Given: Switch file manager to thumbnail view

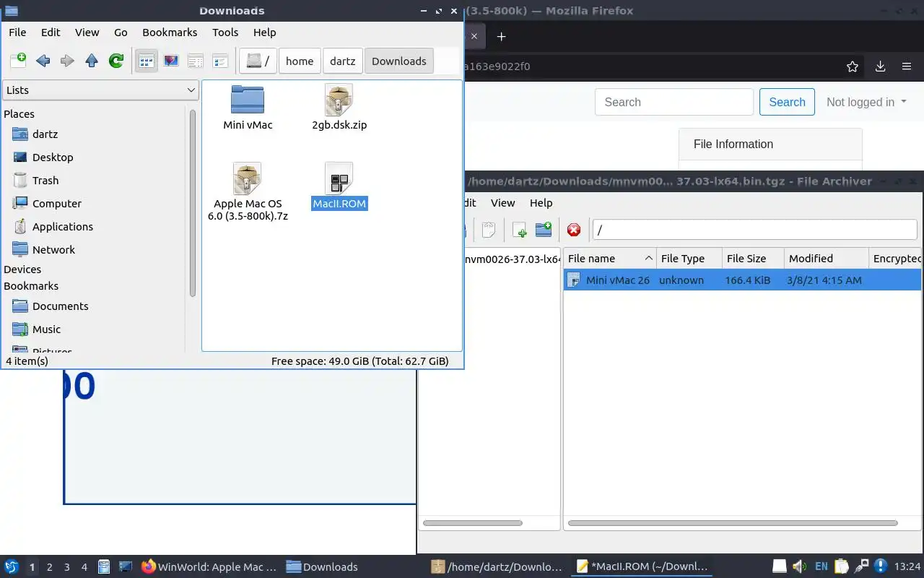Looking at the screenshot, I should pyautogui.click(x=171, y=61).
